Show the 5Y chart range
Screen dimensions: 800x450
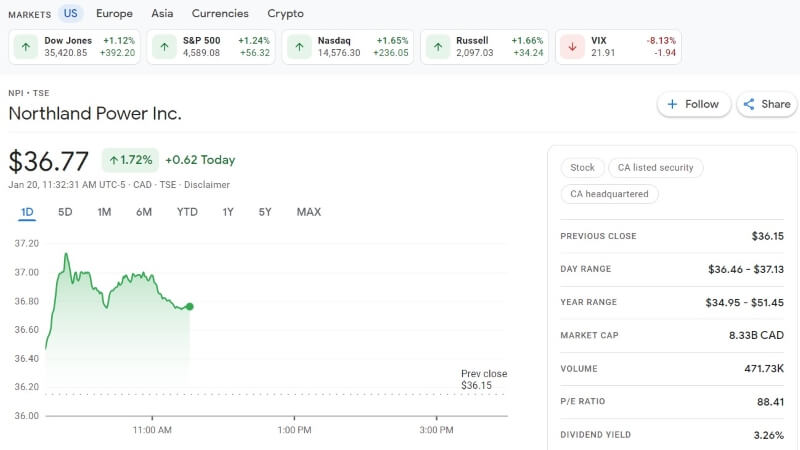(x=265, y=212)
